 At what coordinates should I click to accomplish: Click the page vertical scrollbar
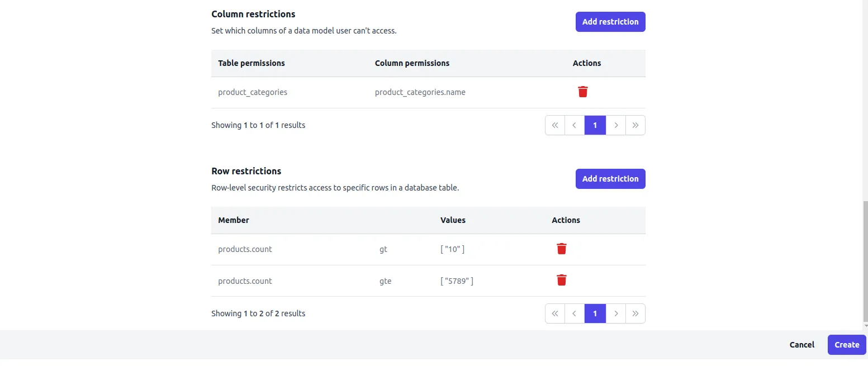(865, 263)
